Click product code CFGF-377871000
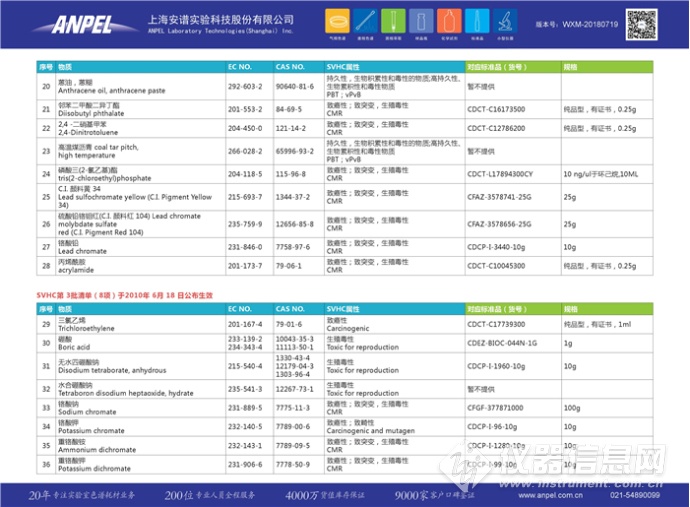Image resolution: width=690 pixels, height=507 pixels. (495, 408)
